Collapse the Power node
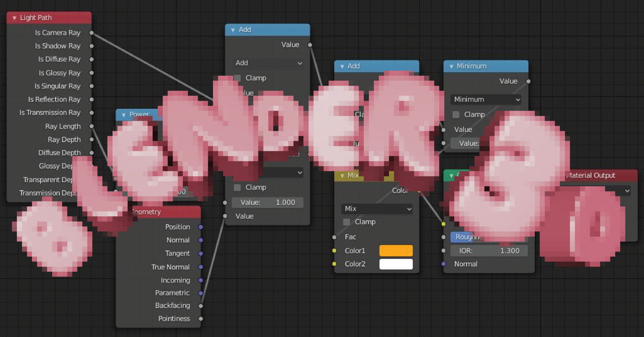644x337 pixels. (124, 115)
